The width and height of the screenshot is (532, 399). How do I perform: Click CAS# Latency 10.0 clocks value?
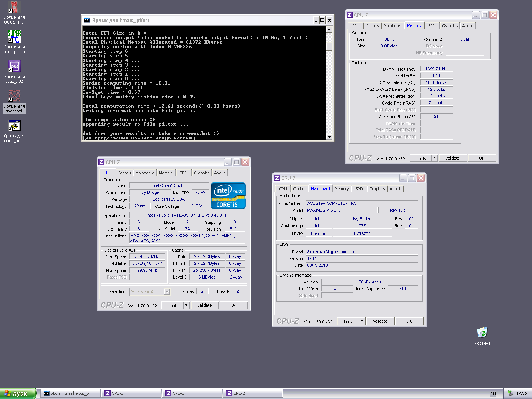(436, 82)
